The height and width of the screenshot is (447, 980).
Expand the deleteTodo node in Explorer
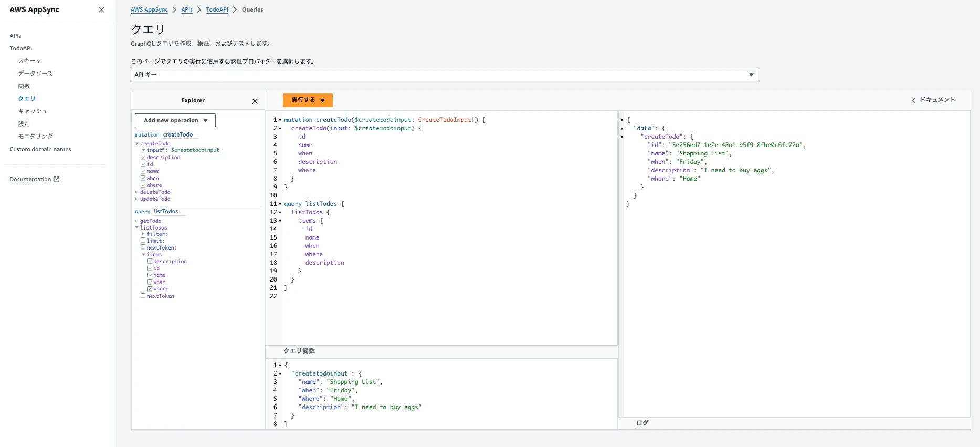[x=136, y=192]
